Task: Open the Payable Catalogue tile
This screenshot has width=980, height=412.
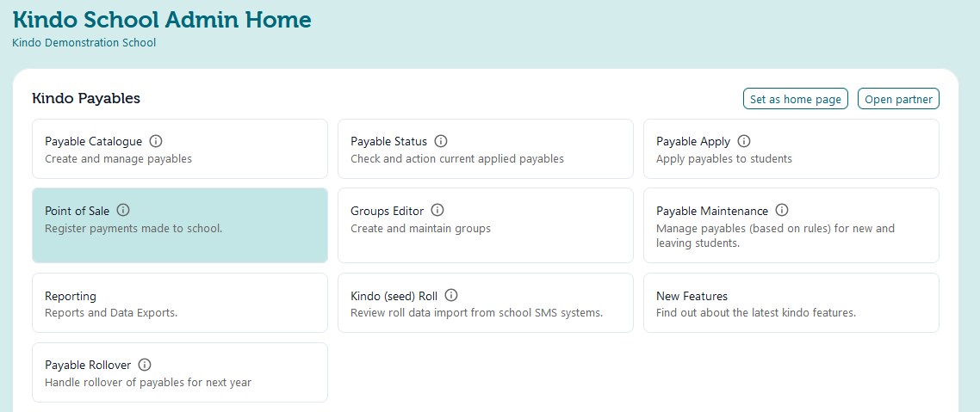Action: 180,149
